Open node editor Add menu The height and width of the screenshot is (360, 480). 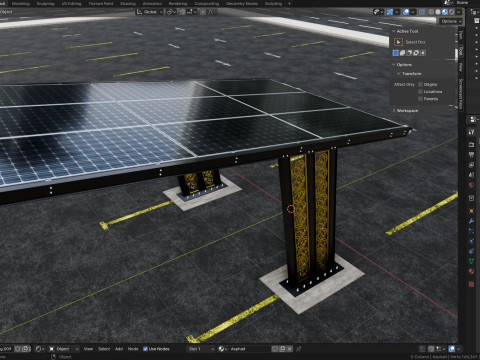[x=119, y=349]
